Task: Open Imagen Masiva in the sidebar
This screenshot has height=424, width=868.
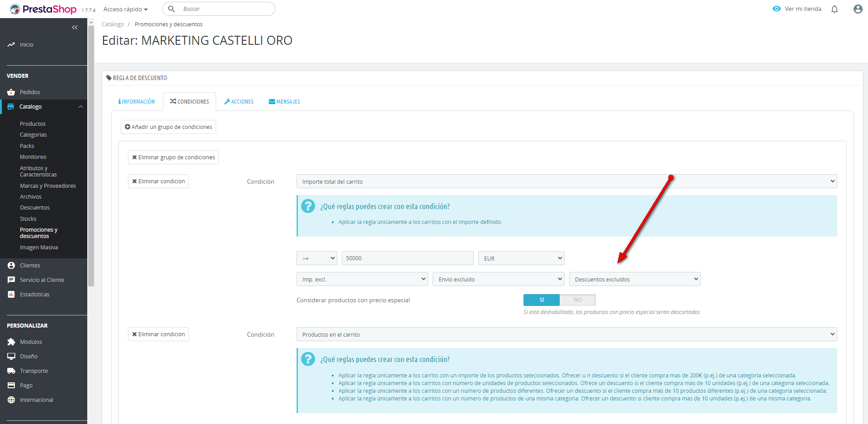Action: pos(38,248)
